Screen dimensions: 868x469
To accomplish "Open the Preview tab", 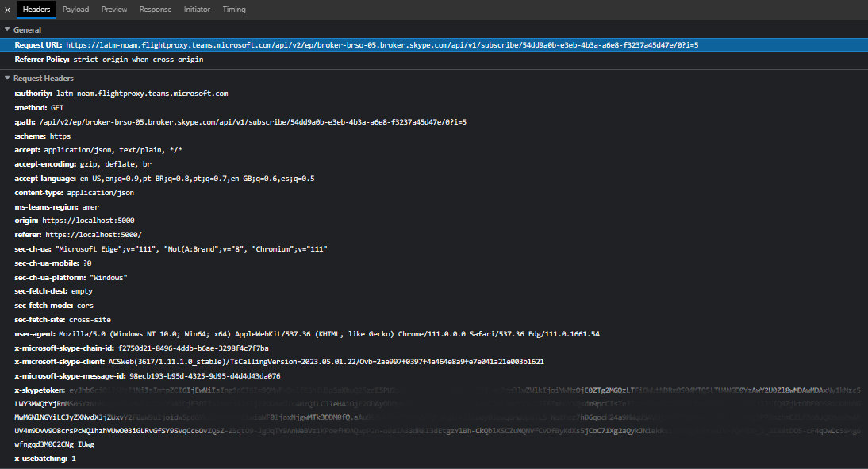I will [113, 9].
